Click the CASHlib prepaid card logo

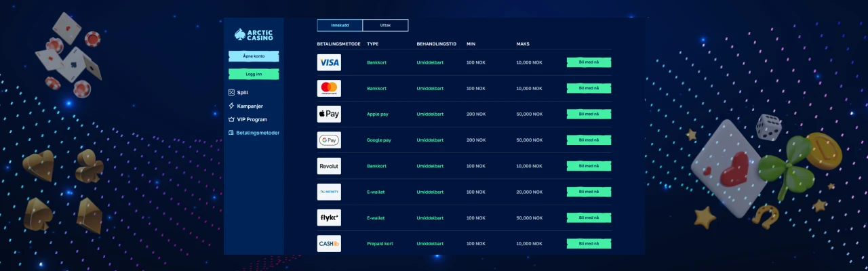[x=329, y=243]
